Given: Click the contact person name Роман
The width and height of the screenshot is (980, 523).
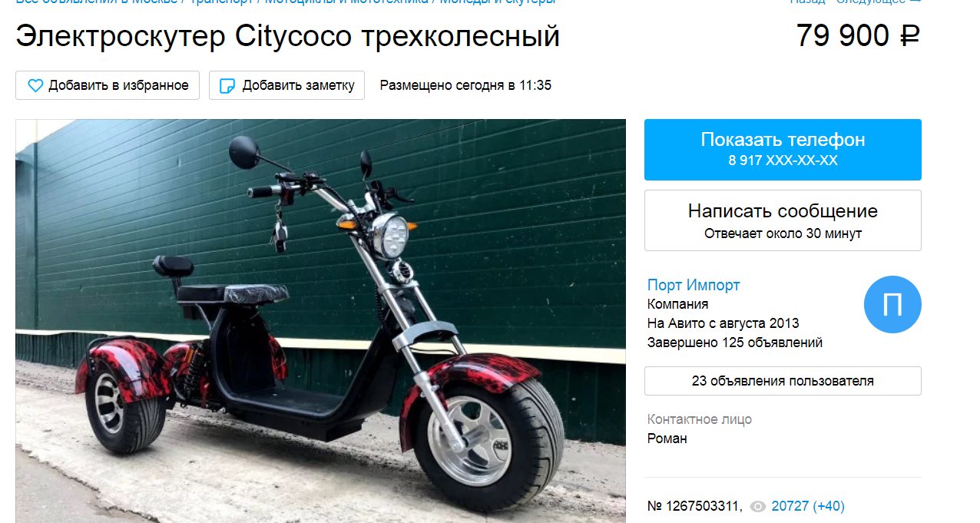Looking at the screenshot, I should [667, 439].
